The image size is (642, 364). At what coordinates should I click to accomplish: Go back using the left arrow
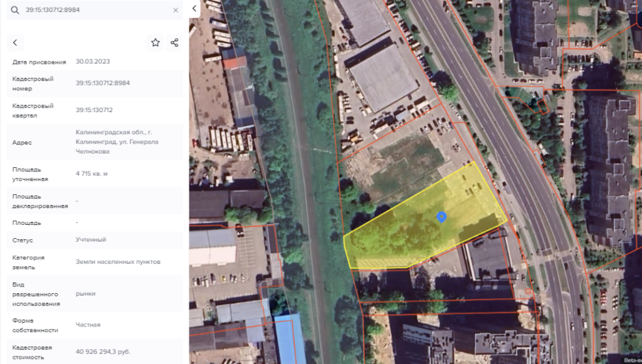coord(15,43)
